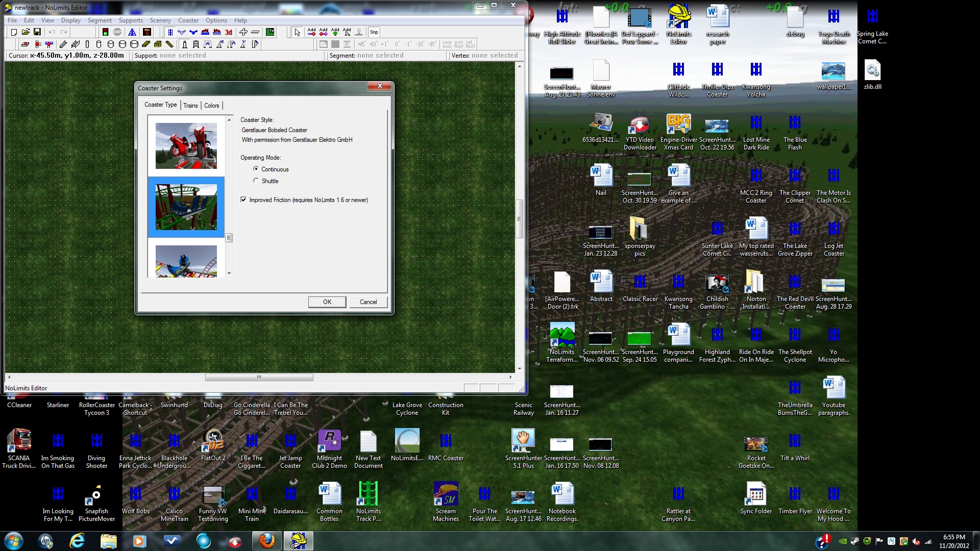Open the Coaster menu
Image resolution: width=980 pixels, height=551 pixels.
click(188, 20)
